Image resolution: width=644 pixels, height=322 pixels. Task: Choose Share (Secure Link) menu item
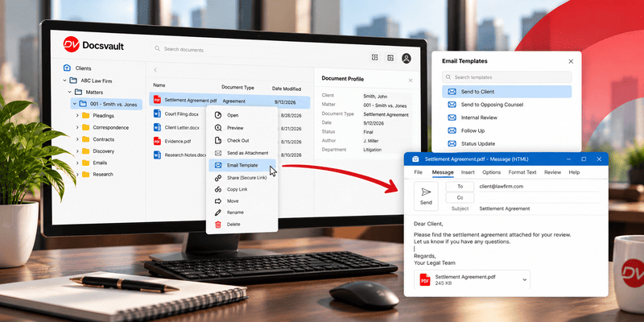point(242,178)
